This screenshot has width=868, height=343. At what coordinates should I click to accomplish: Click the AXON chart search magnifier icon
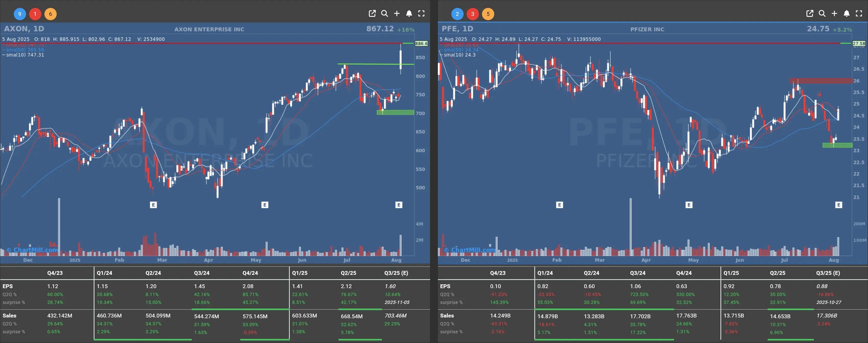(384, 14)
